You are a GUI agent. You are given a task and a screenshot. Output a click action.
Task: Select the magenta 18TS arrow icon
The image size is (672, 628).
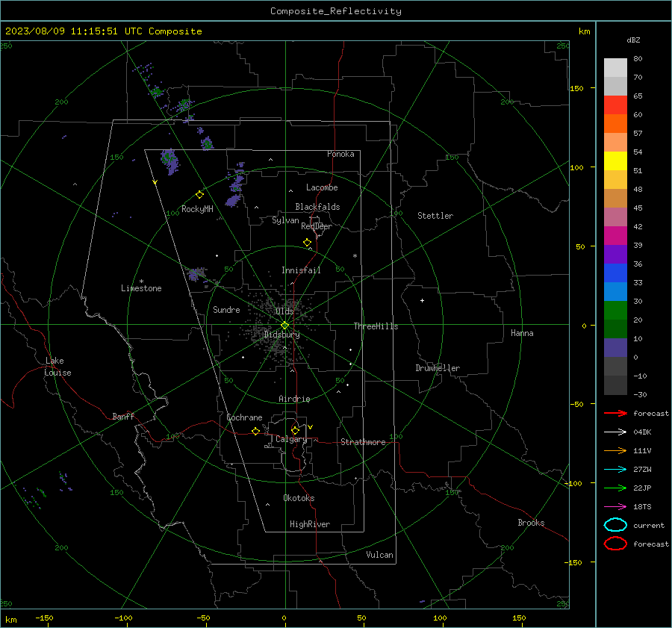pos(615,507)
